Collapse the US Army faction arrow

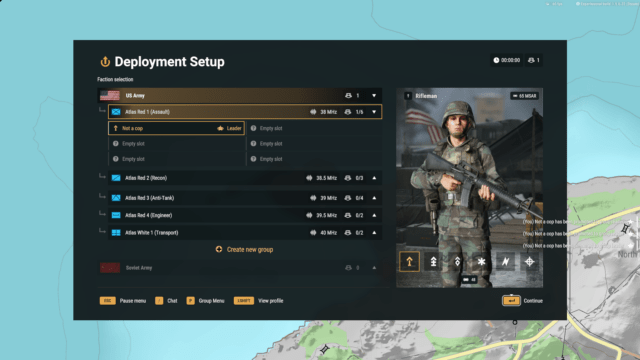(x=374, y=96)
